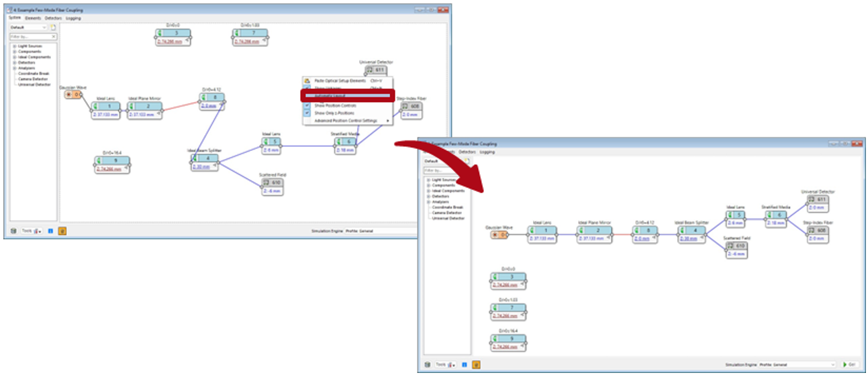868x377 pixels.
Task: Click new-document icon beside Default in back window
Action: (53, 28)
